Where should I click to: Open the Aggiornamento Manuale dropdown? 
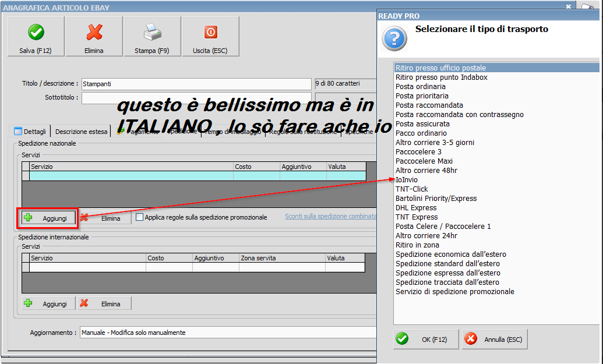(228, 333)
